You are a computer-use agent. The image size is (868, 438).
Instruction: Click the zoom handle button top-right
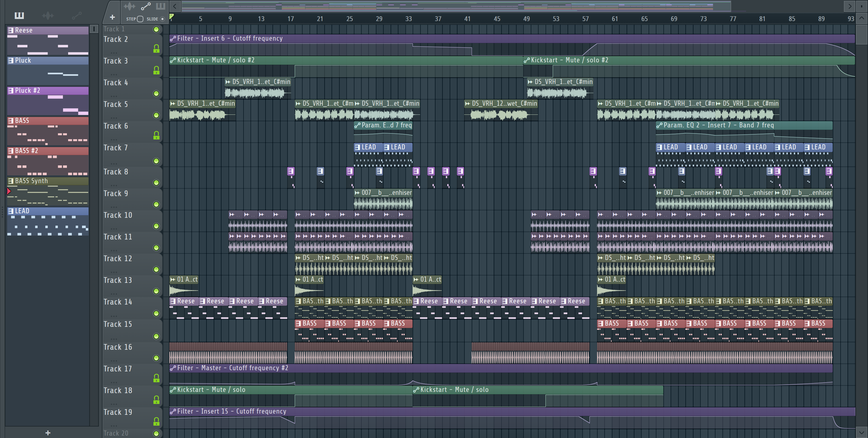click(862, 6)
